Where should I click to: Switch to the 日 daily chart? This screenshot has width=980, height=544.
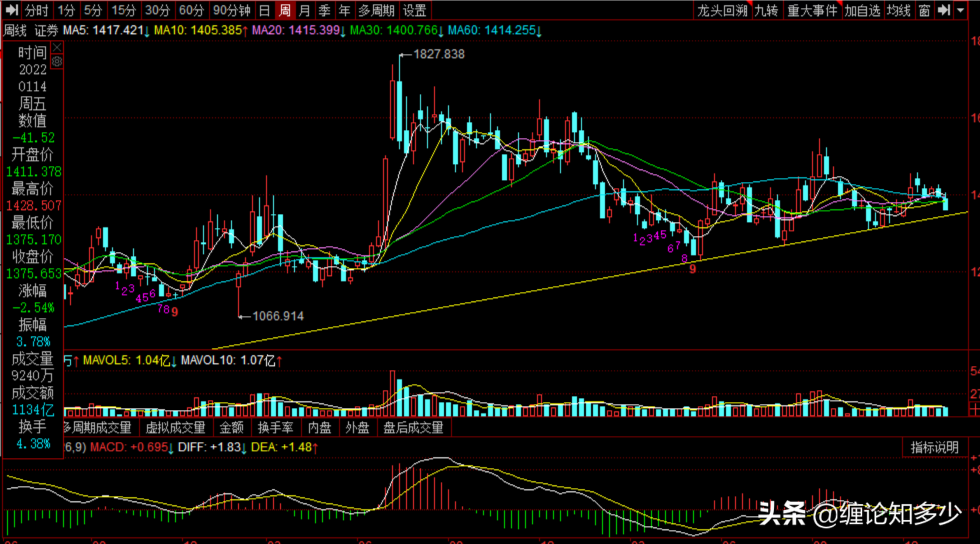pos(264,10)
